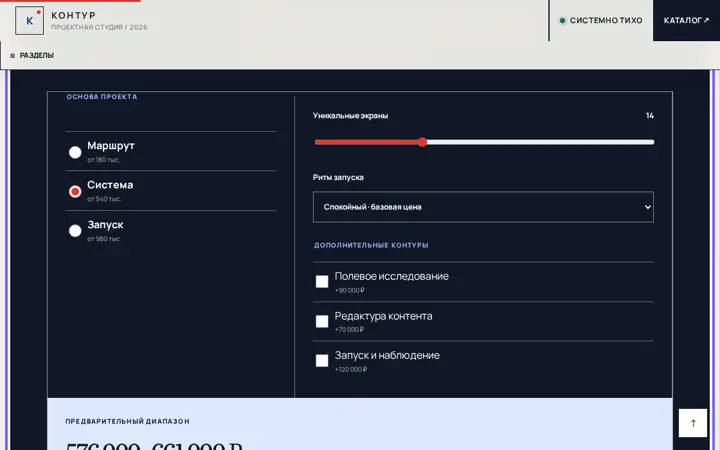
Task: Select the Маршрут radio option
Action: [x=75, y=152]
